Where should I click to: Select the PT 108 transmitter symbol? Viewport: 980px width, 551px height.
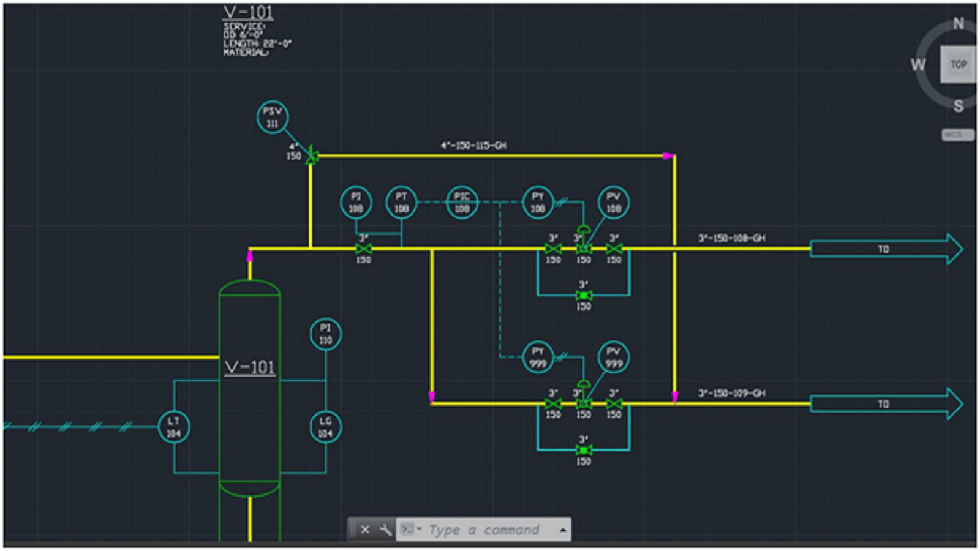tap(401, 203)
